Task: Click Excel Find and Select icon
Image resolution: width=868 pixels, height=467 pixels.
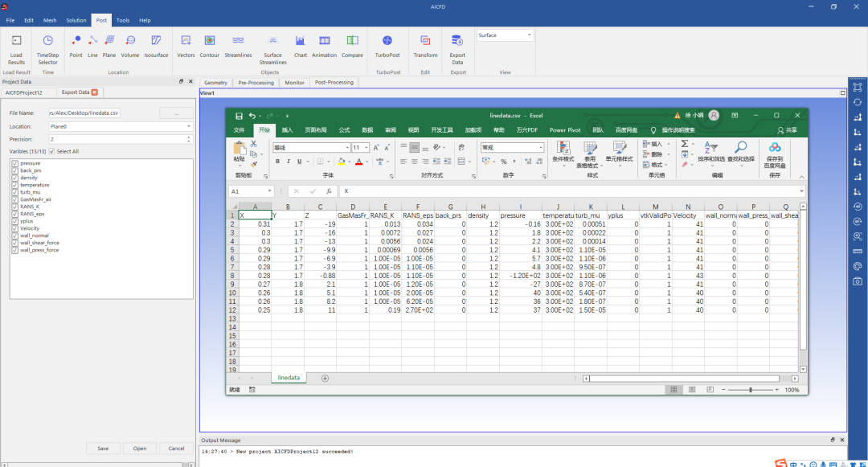Action: (x=741, y=147)
